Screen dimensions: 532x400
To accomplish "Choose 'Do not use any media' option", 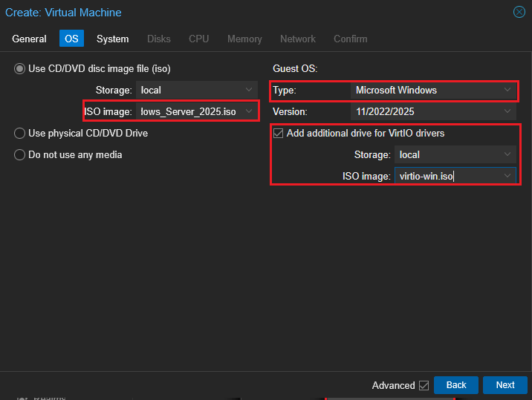I will pyautogui.click(x=19, y=154).
